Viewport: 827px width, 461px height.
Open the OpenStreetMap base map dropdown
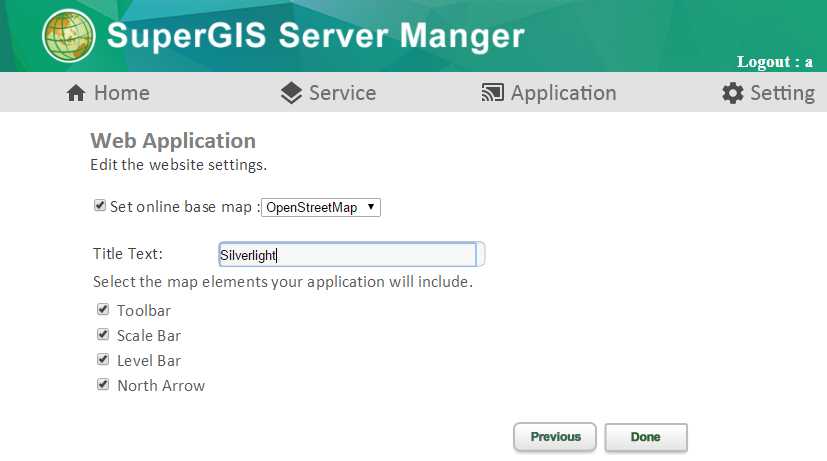[321, 207]
